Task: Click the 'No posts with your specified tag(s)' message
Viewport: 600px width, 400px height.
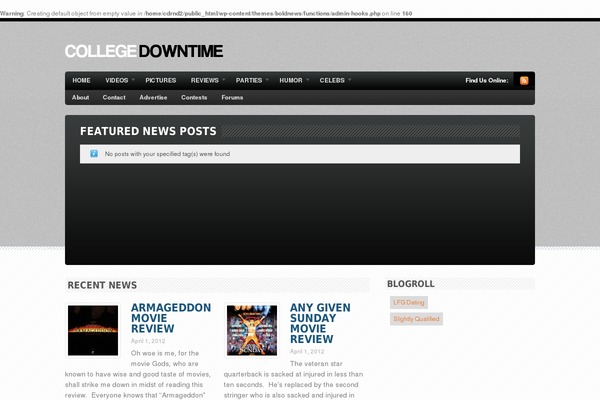Action: tap(167, 154)
